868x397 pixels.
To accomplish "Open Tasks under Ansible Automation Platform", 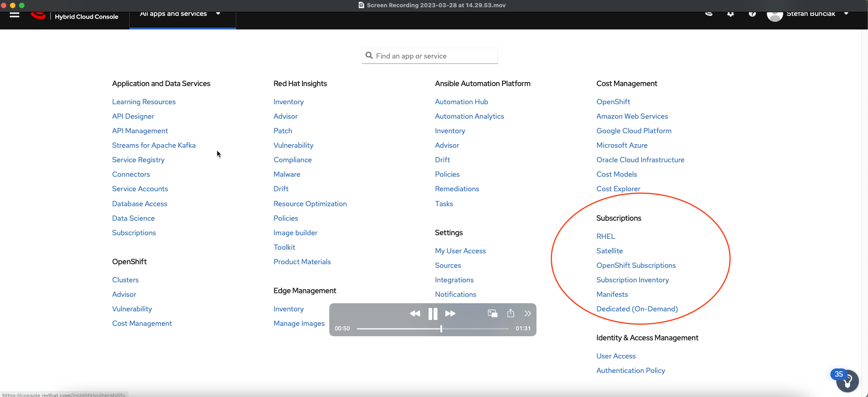I will (x=444, y=204).
